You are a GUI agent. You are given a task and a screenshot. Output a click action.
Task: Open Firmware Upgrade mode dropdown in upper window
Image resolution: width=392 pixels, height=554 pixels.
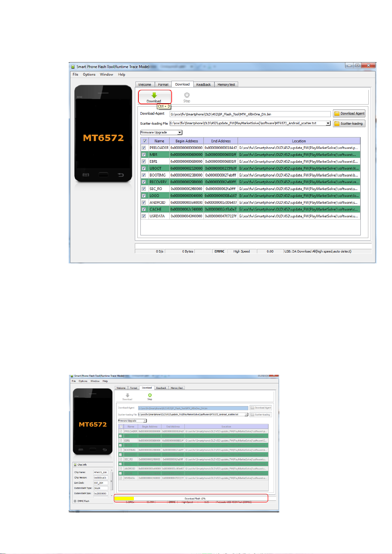180,132
